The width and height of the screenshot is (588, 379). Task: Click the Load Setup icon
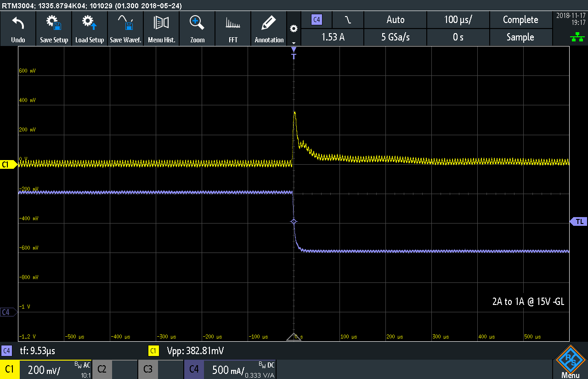click(x=90, y=29)
